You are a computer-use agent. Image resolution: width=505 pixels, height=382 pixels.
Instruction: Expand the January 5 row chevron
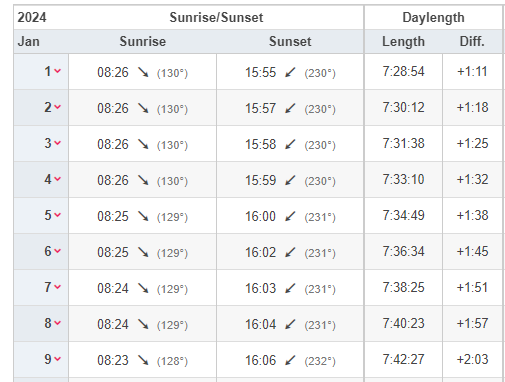[58, 215]
